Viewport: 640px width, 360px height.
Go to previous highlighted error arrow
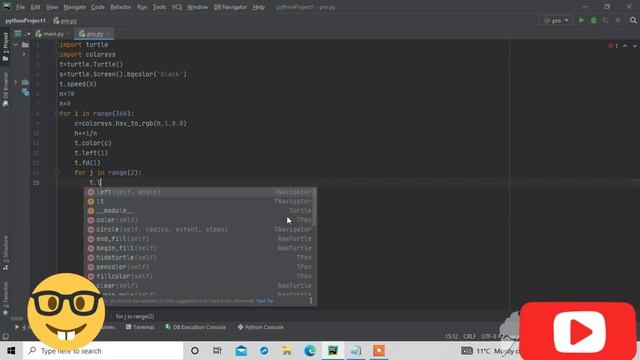click(625, 46)
